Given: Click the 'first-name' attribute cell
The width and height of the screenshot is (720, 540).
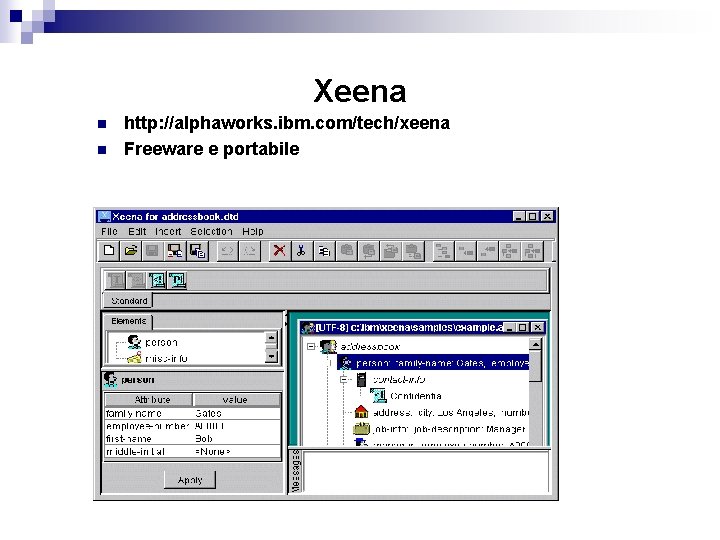Looking at the screenshot, I should click(148, 439).
